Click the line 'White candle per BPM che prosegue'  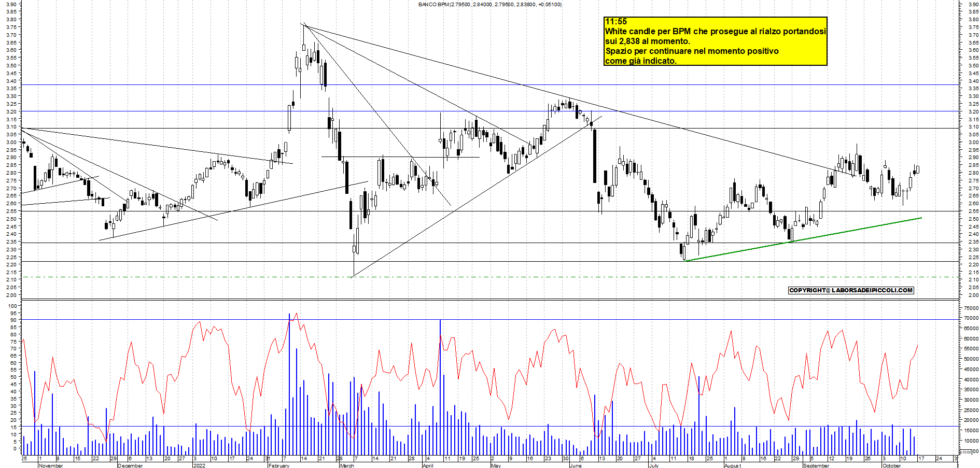point(716,32)
